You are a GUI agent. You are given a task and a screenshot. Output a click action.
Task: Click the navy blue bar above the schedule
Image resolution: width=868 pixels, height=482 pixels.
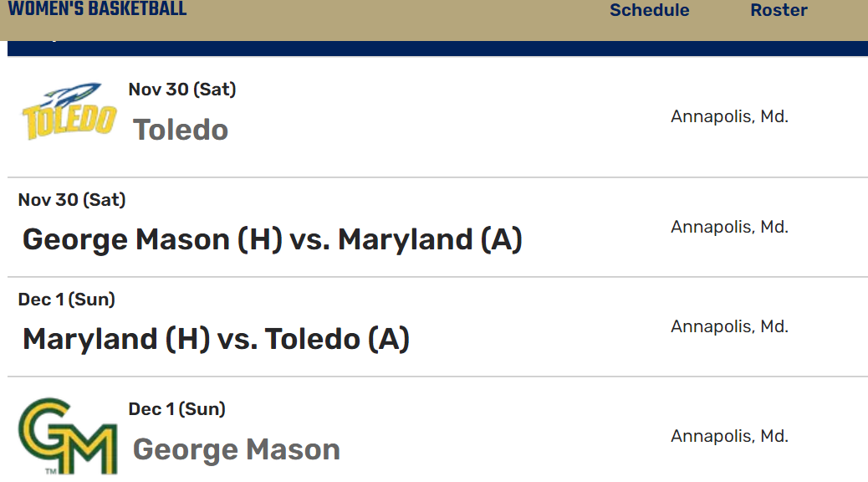click(x=435, y=48)
